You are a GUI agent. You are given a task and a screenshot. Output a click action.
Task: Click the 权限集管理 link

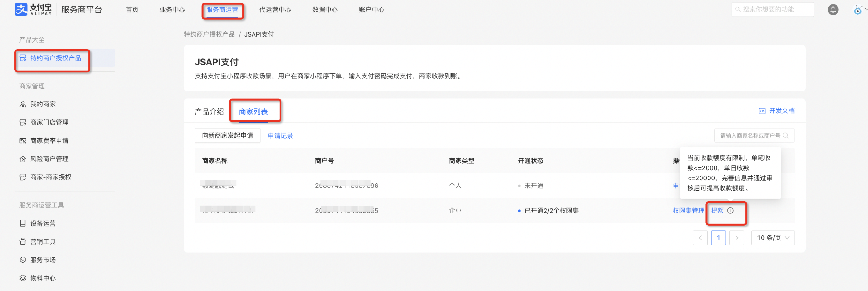pos(688,211)
